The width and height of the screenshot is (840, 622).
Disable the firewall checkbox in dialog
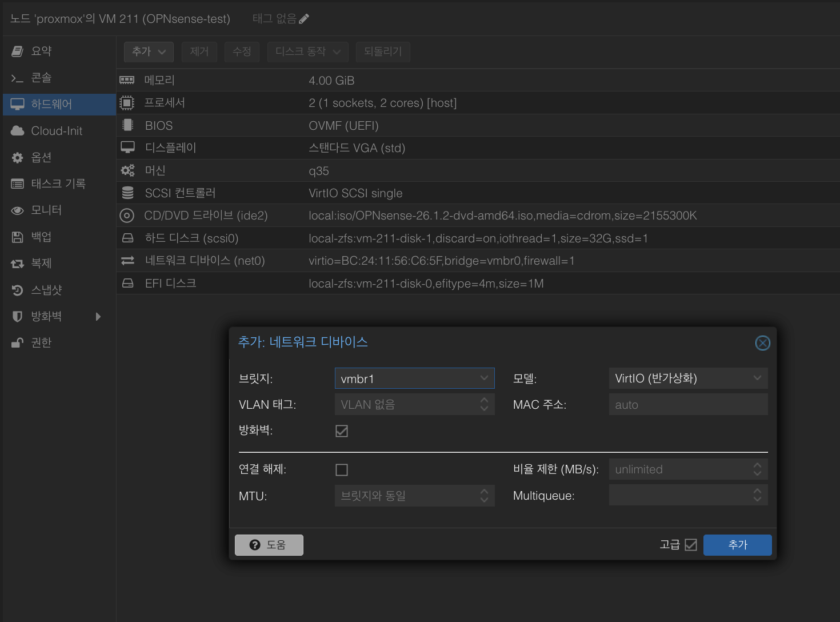[x=342, y=431]
